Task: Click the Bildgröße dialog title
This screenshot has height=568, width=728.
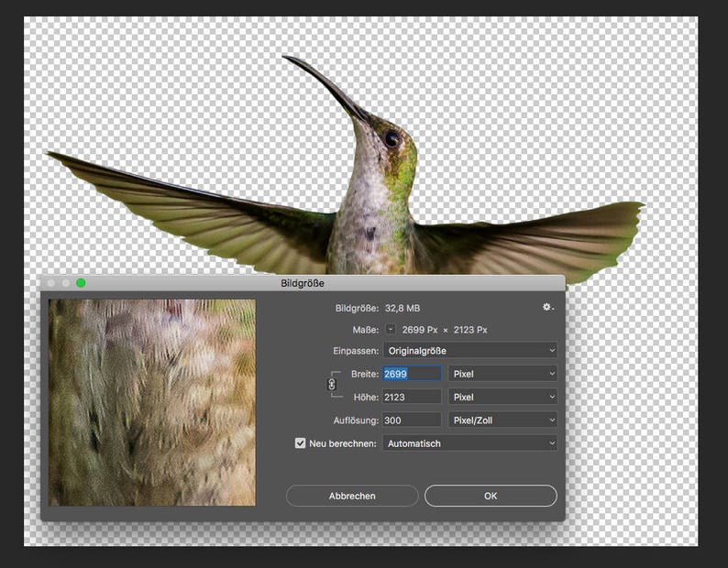Action: click(x=303, y=283)
